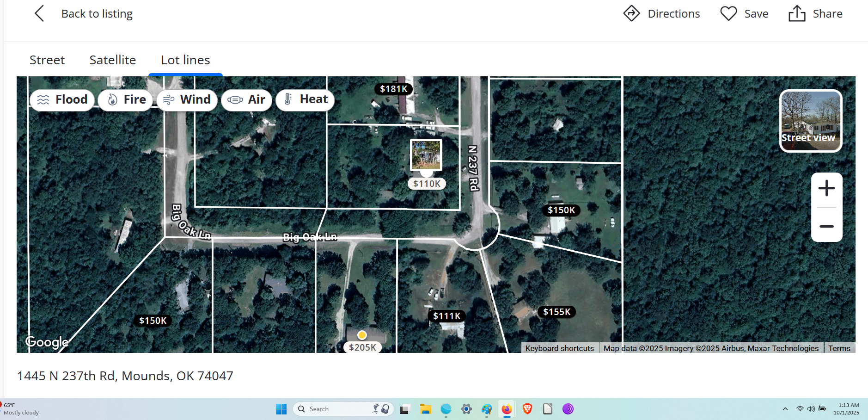Screen dimensions: 868x420
Task: Open the map Terms link
Action: (839, 348)
